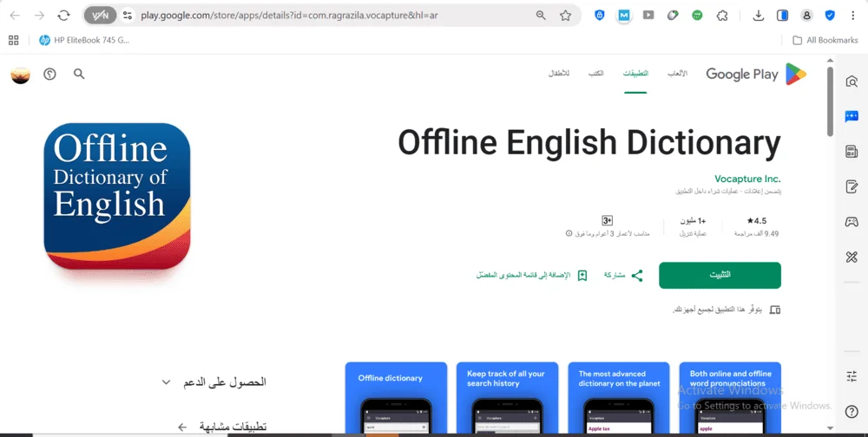This screenshot has width=868, height=437.
Task: Open the blue M extension icon
Action: tap(624, 16)
